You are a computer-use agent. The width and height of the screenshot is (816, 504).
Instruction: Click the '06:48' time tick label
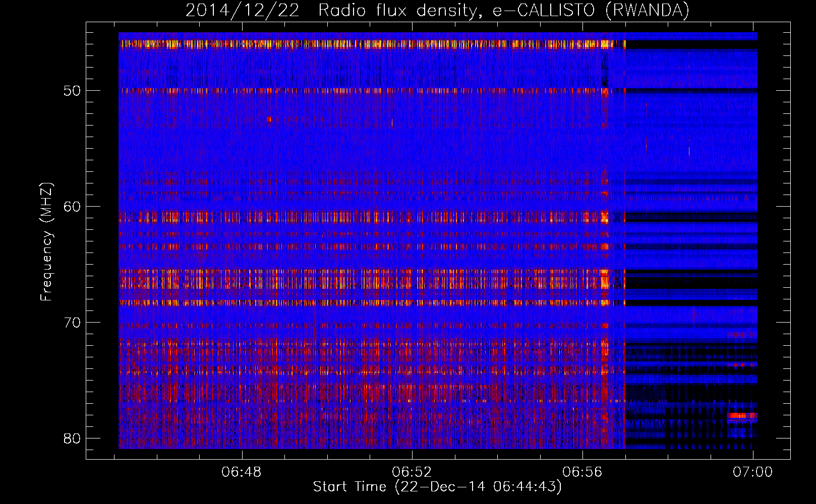tap(242, 472)
